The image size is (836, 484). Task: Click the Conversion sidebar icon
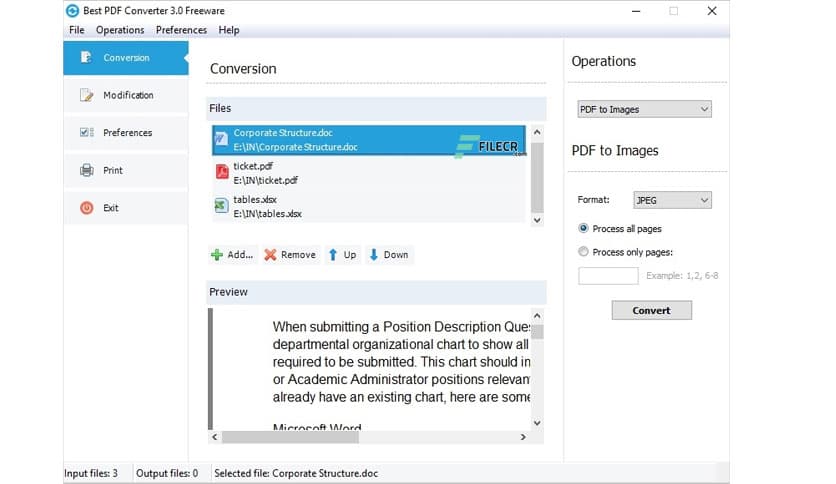(86, 58)
